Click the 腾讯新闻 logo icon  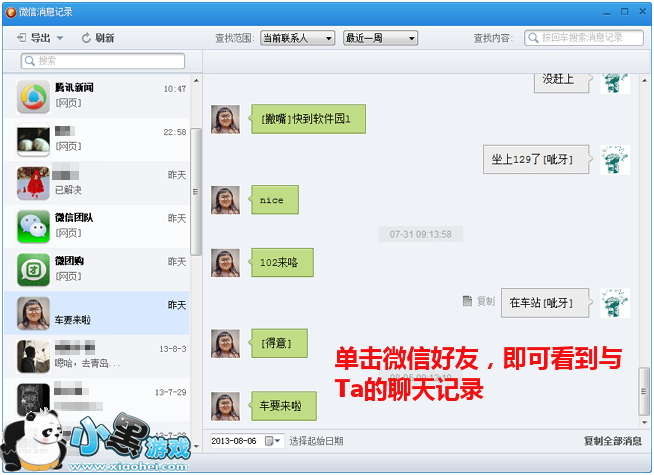pos(33,96)
